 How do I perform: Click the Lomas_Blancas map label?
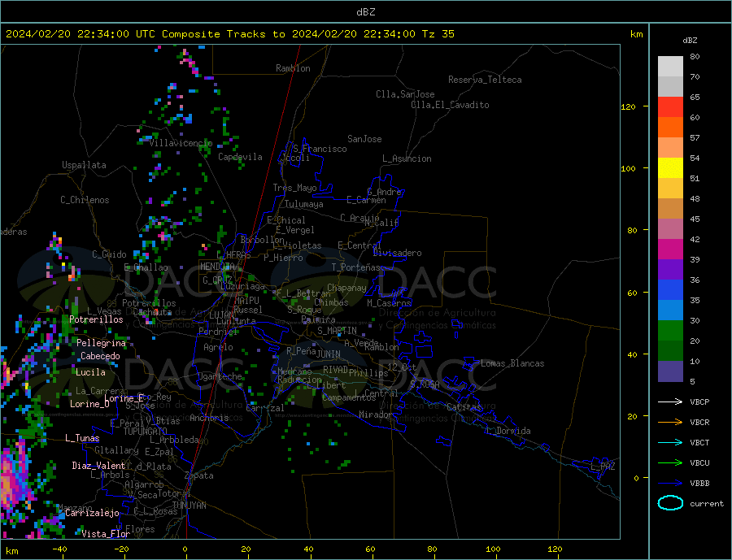pyautogui.click(x=512, y=363)
